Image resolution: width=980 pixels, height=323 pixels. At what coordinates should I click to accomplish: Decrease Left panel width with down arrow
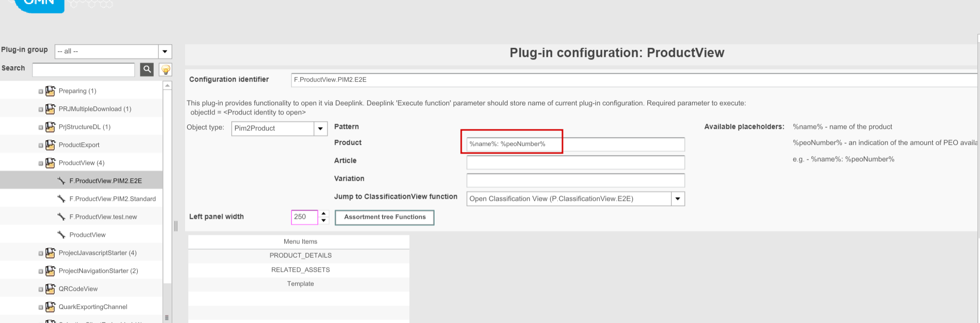tap(323, 221)
